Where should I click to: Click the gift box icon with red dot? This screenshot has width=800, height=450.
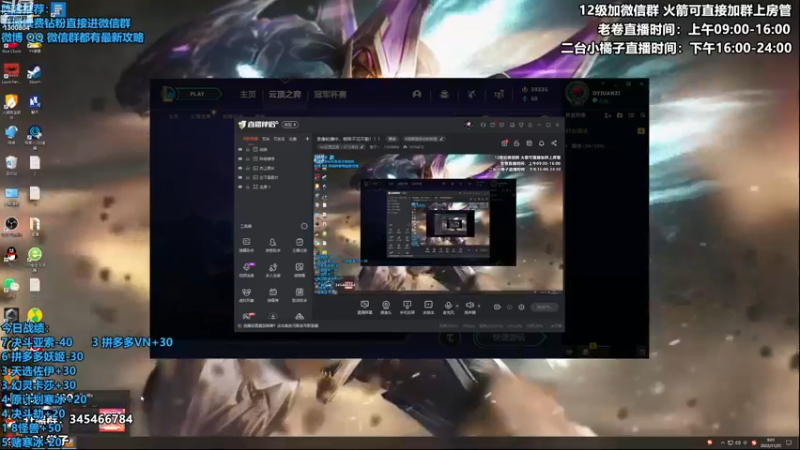(504, 143)
